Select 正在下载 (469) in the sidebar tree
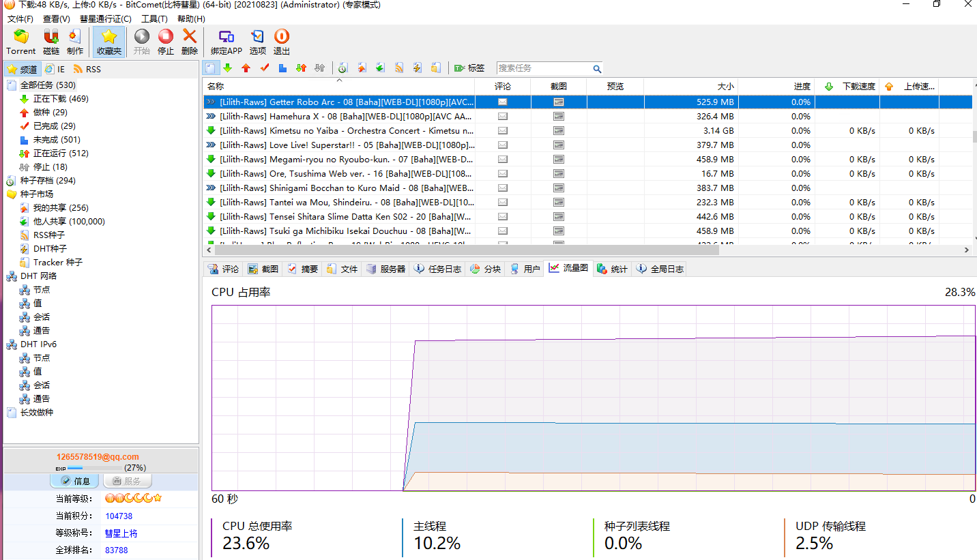Image resolution: width=977 pixels, height=560 pixels. pos(61,99)
